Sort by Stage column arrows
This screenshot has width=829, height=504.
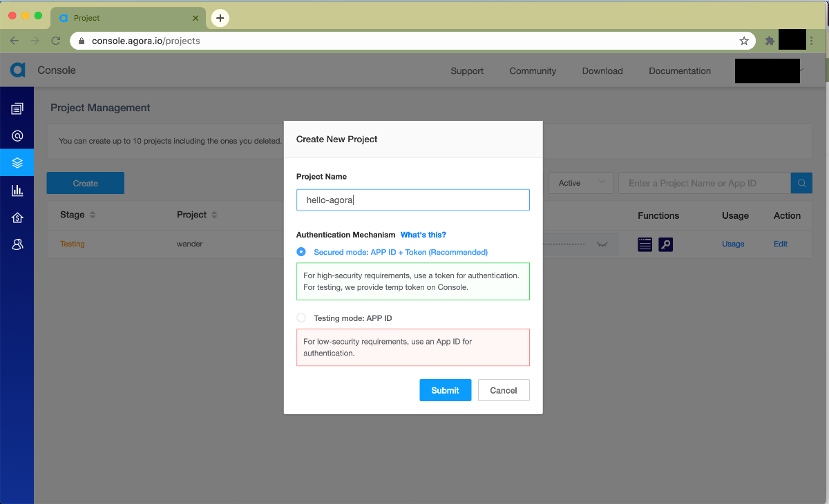[93, 215]
